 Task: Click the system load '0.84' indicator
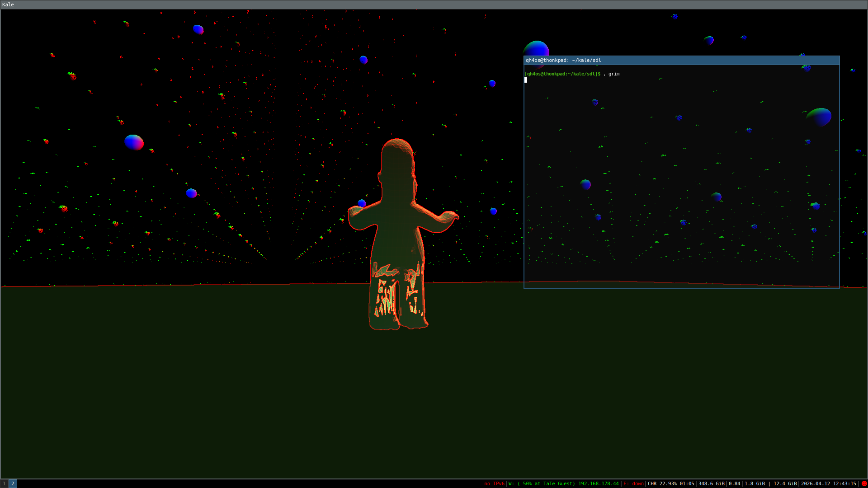click(734, 483)
